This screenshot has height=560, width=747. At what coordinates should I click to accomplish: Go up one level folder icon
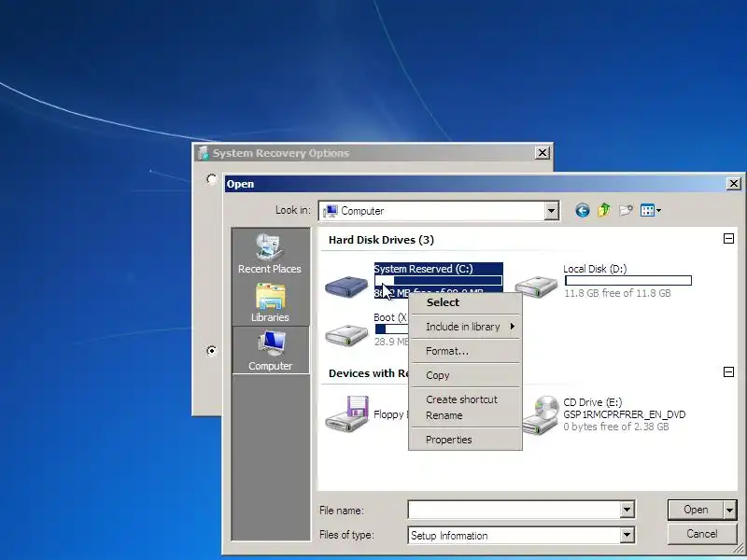(604, 209)
